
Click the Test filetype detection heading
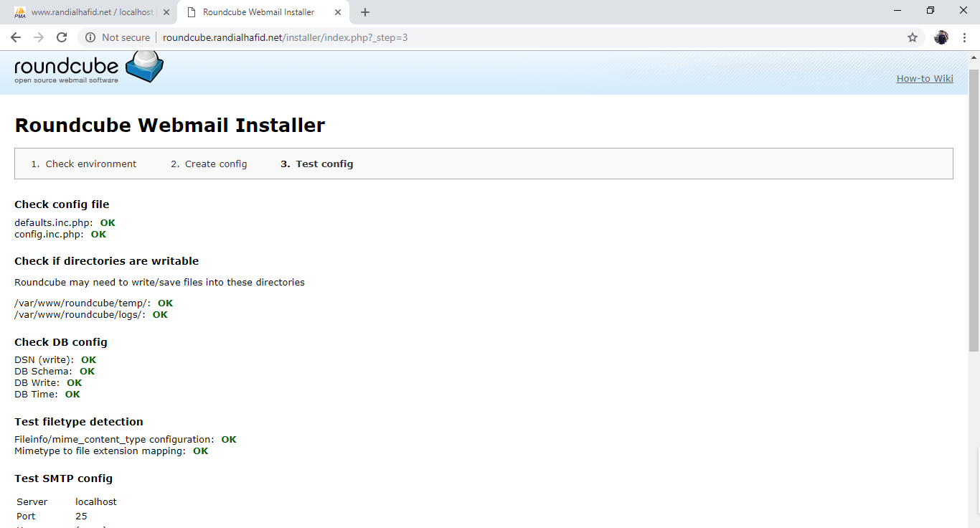(x=79, y=422)
